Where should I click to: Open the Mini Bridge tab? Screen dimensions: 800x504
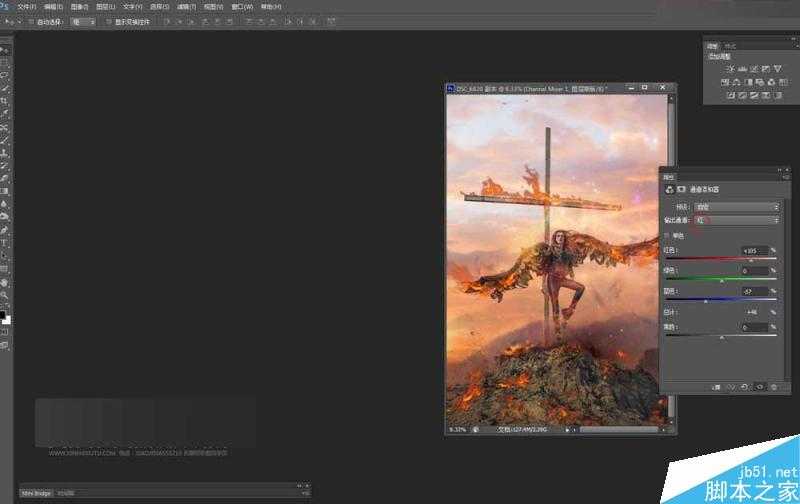pos(36,493)
